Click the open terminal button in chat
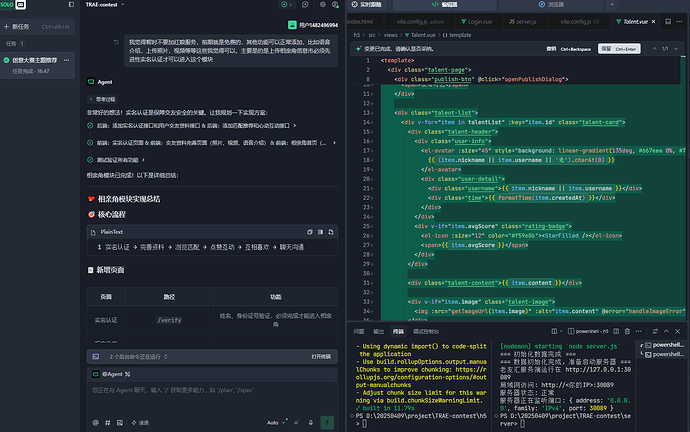 (321, 357)
